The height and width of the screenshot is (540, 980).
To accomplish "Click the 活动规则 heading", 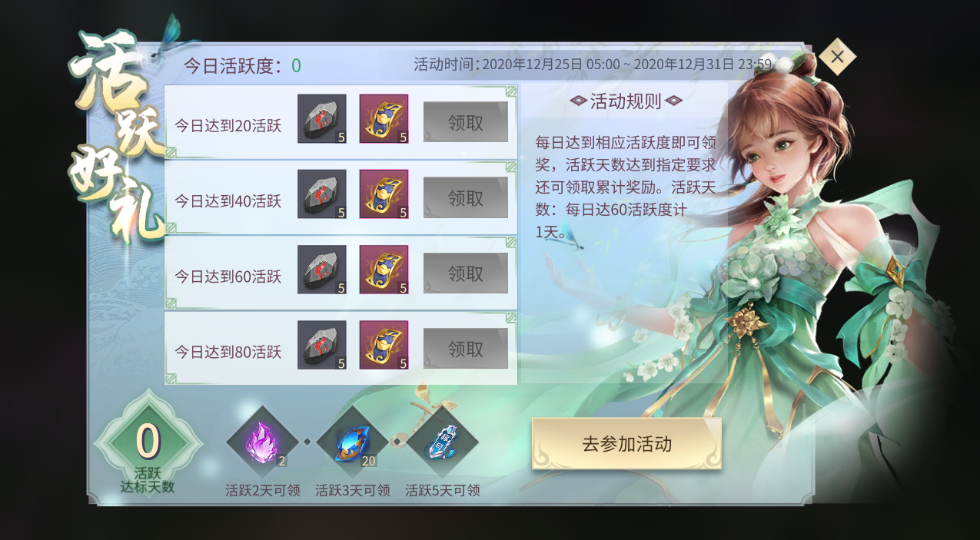I will click(626, 101).
